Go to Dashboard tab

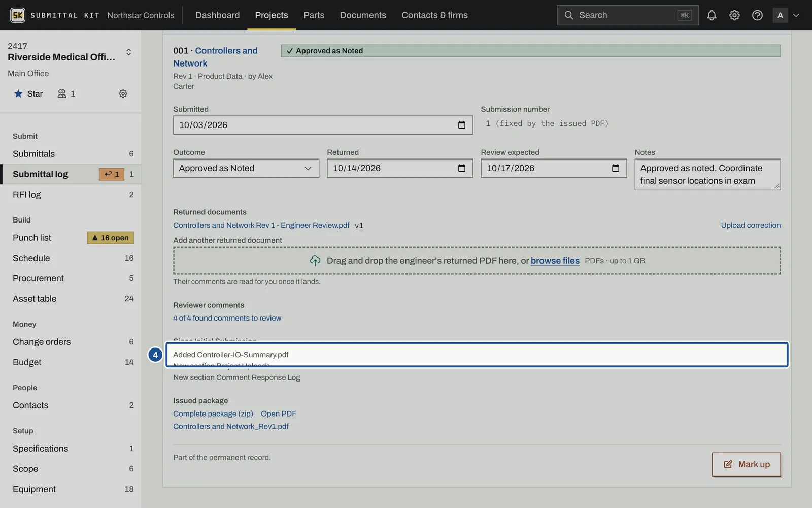click(x=217, y=15)
